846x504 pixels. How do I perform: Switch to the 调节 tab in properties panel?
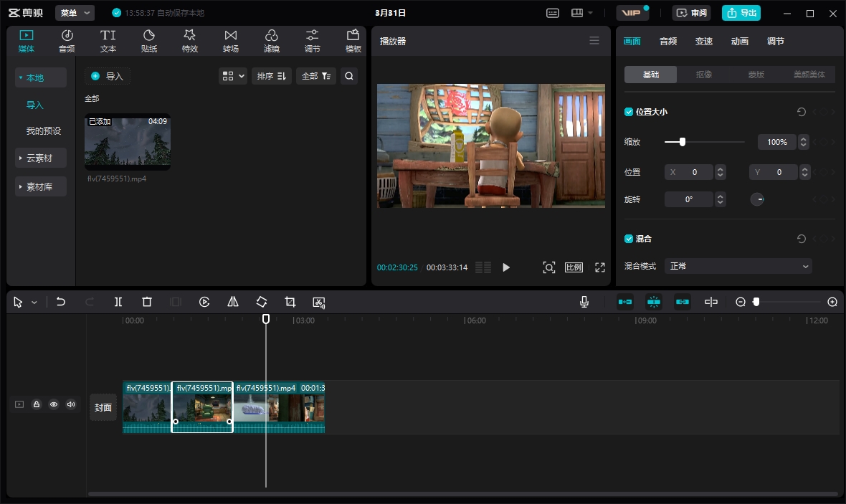[775, 41]
